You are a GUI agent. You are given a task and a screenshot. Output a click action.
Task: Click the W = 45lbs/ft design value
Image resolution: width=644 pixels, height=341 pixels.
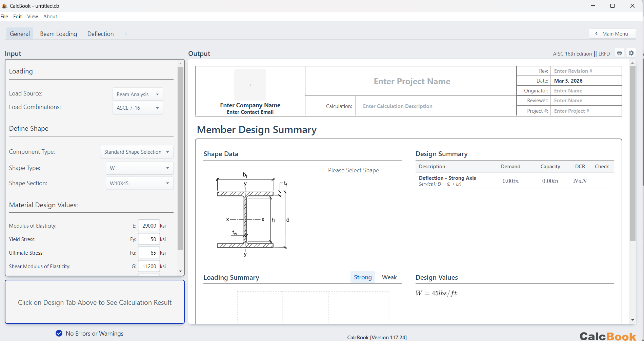point(436,293)
